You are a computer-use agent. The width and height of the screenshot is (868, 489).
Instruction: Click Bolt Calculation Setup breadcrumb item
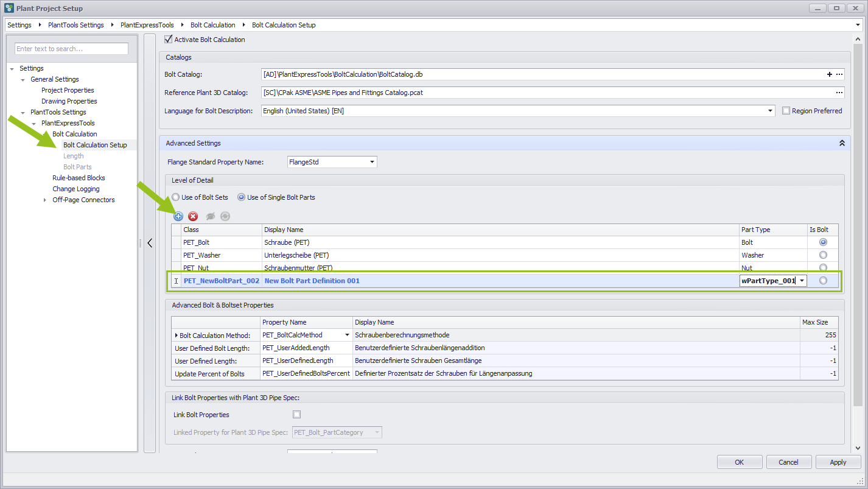pyautogui.click(x=284, y=25)
